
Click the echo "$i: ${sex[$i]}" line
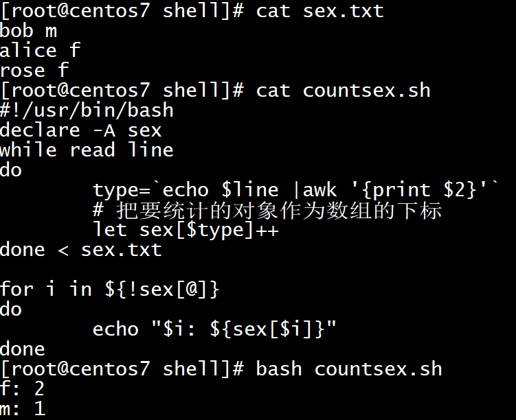[214, 329]
